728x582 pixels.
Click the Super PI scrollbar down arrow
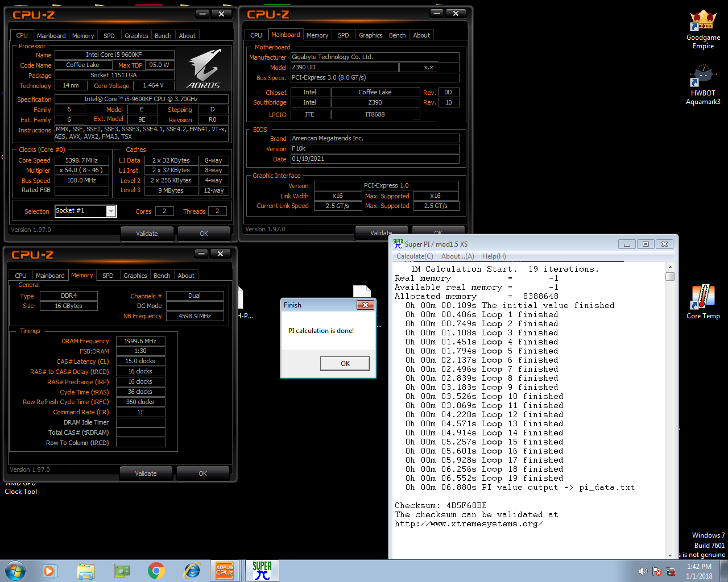(670, 555)
